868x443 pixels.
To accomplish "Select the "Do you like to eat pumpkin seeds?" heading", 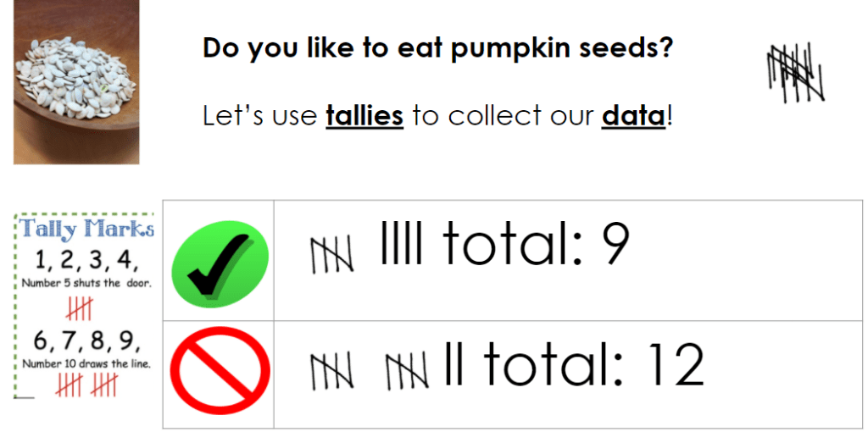I will 437,47.
